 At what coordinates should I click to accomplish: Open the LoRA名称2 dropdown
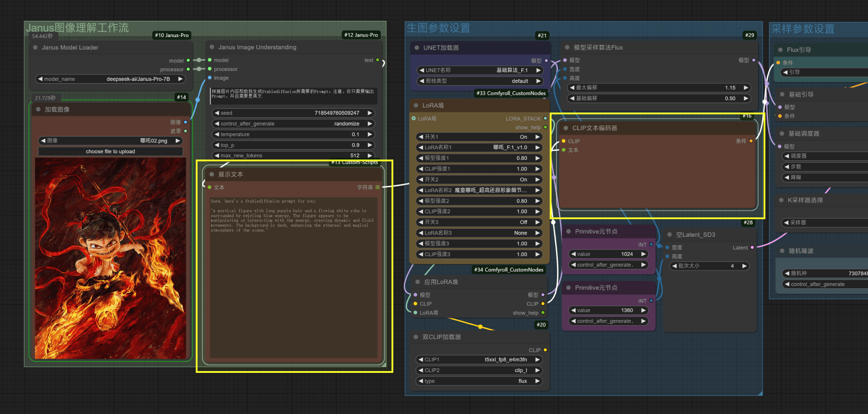tap(479, 190)
